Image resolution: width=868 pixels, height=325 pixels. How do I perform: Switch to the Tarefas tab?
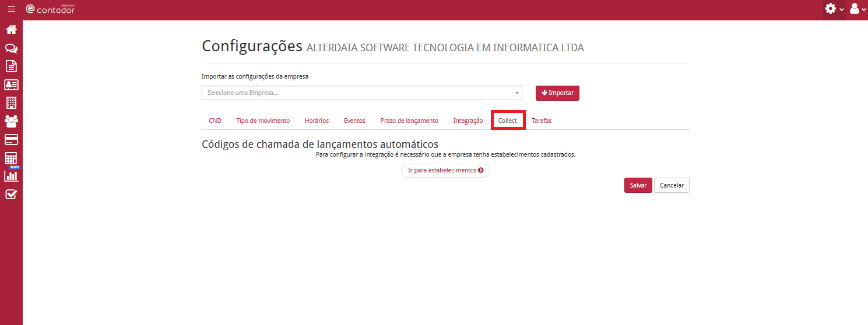(542, 121)
